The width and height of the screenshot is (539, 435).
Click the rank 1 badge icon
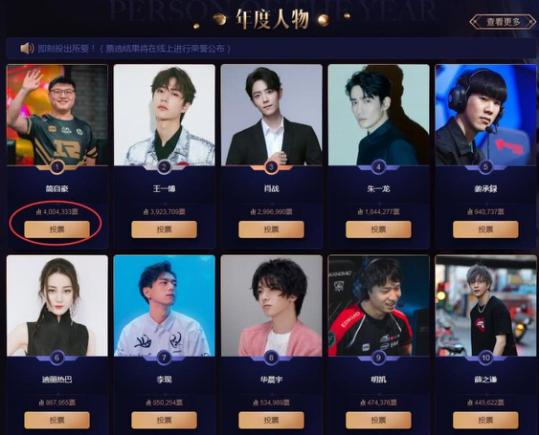pyautogui.click(x=57, y=167)
